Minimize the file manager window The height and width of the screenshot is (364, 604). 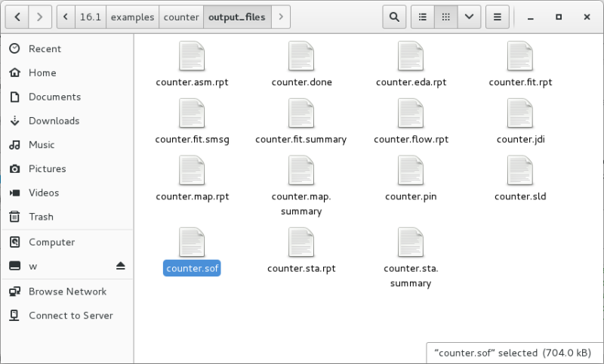531,17
